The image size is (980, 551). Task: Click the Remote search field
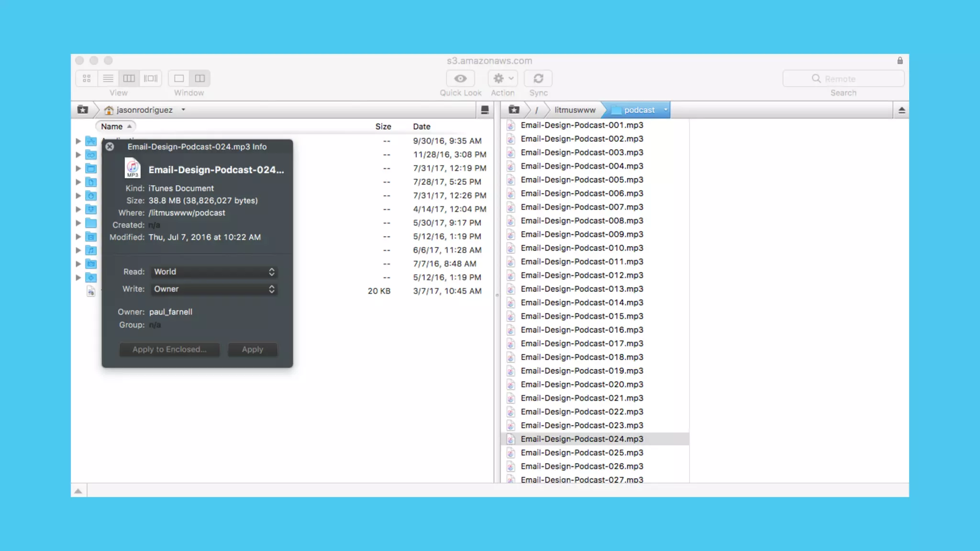point(843,78)
